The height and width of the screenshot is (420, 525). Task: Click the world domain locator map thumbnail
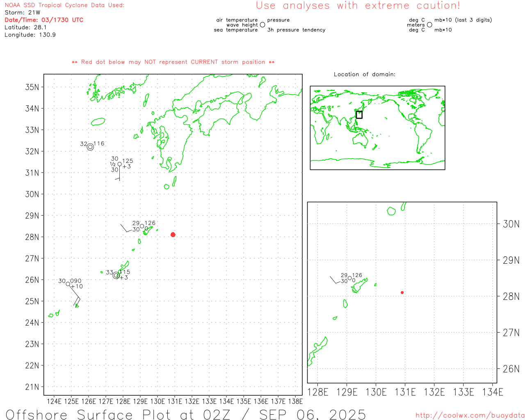[x=377, y=128]
